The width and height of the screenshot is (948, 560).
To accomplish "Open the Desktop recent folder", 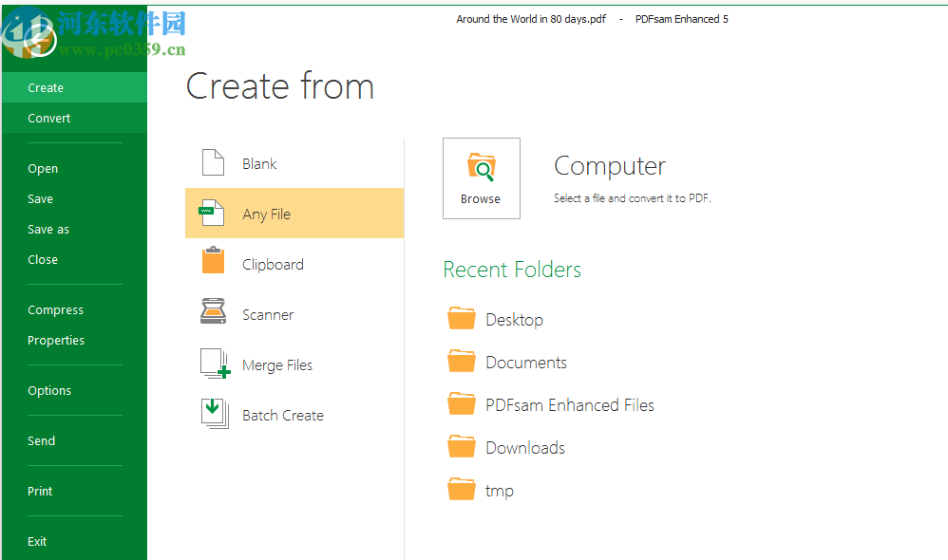I will [514, 320].
